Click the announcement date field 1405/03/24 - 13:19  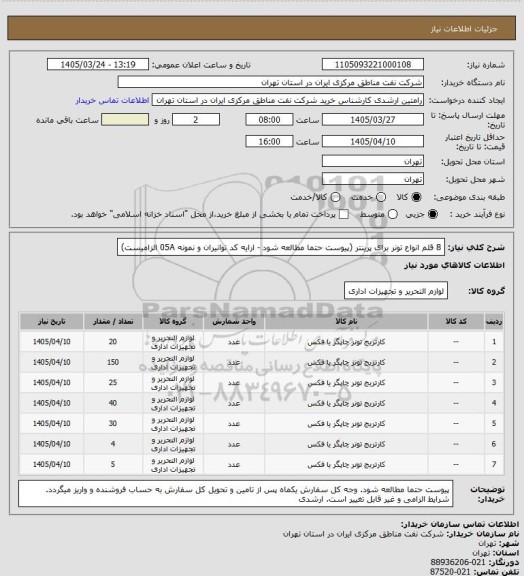pyautogui.click(x=98, y=65)
